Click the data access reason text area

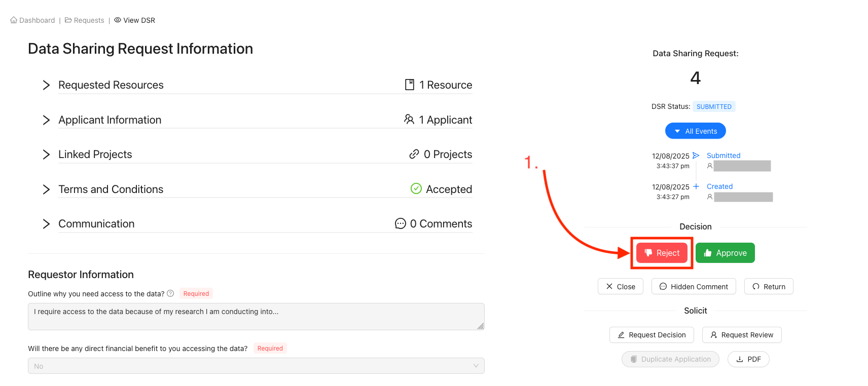[x=256, y=317]
